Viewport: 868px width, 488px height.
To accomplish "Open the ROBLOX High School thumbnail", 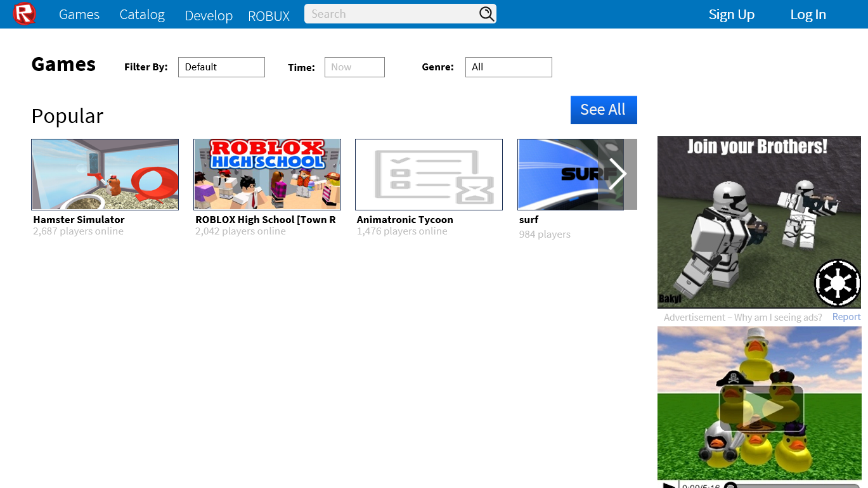I will [x=267, y=174].
